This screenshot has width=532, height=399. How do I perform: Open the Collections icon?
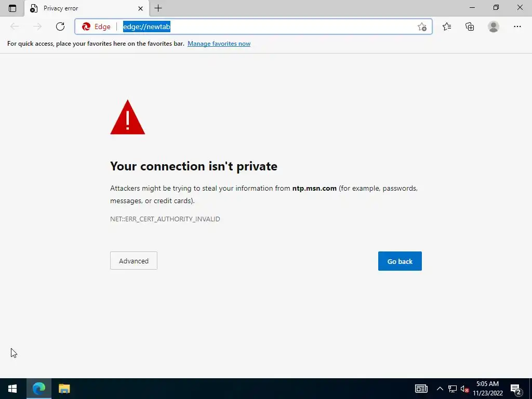click(x=470, y=26)
